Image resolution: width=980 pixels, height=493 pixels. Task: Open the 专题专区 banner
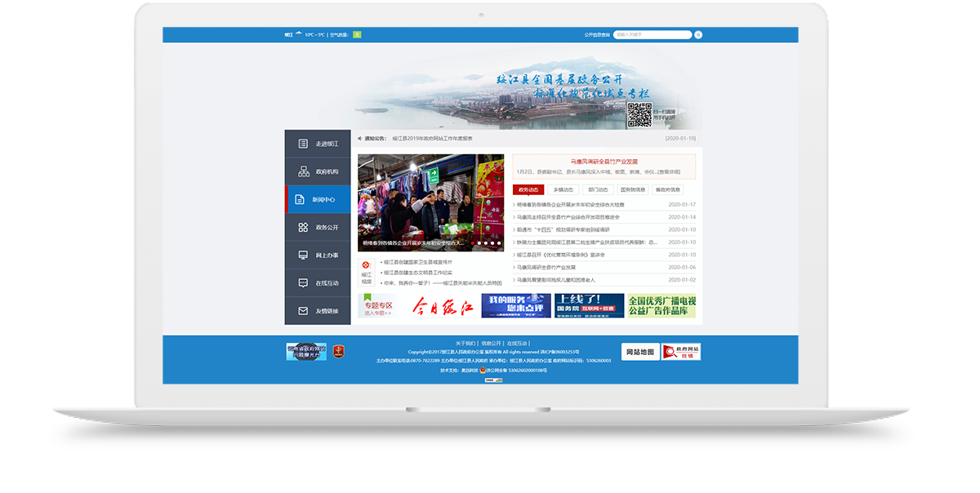[376, 307]
